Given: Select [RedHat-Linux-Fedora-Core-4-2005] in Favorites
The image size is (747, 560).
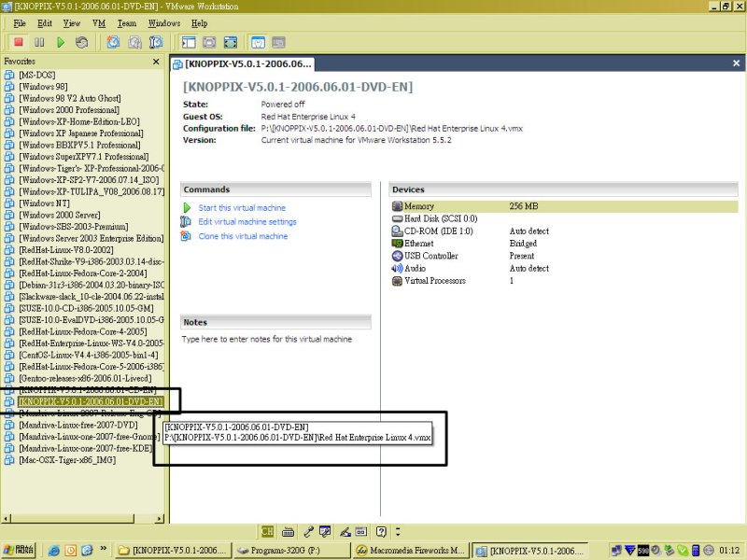Looking at the screenshot, I should click(83, 332).
